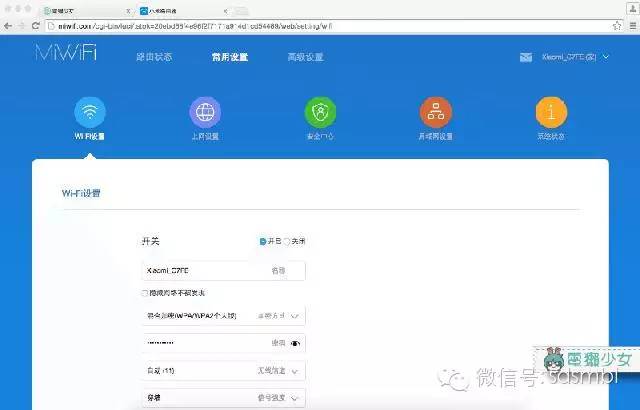
Task: Click the browser address bar
Action: [x=329, y=26]
